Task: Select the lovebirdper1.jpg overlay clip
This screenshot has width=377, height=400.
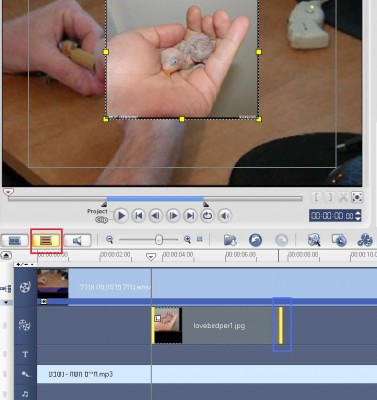Action: [217, 325]
